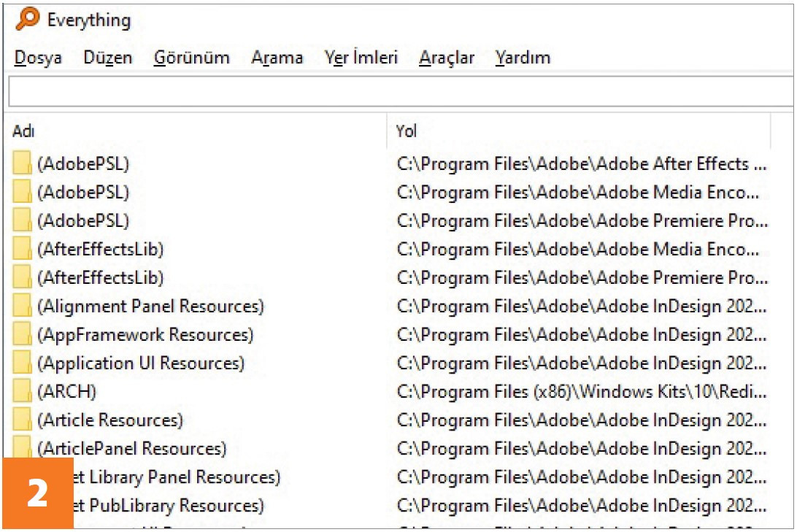Open the Düzen menu
797x532 pixels.
[x=108, y=58]
